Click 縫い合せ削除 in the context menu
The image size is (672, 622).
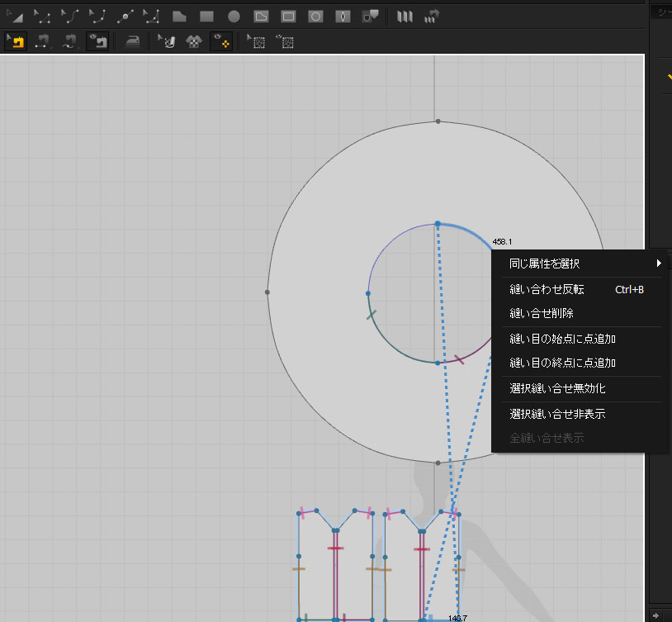(x=542, y=313)
